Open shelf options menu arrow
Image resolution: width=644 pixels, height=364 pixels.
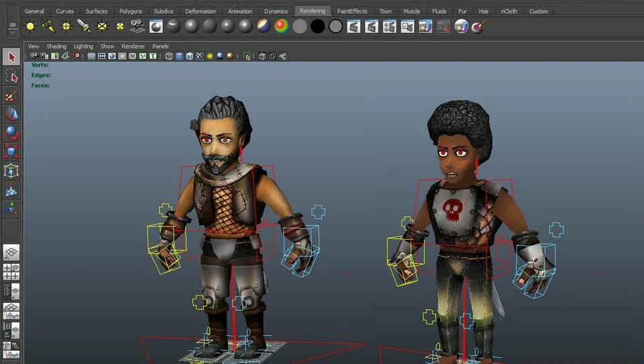[x=12, y=34]
